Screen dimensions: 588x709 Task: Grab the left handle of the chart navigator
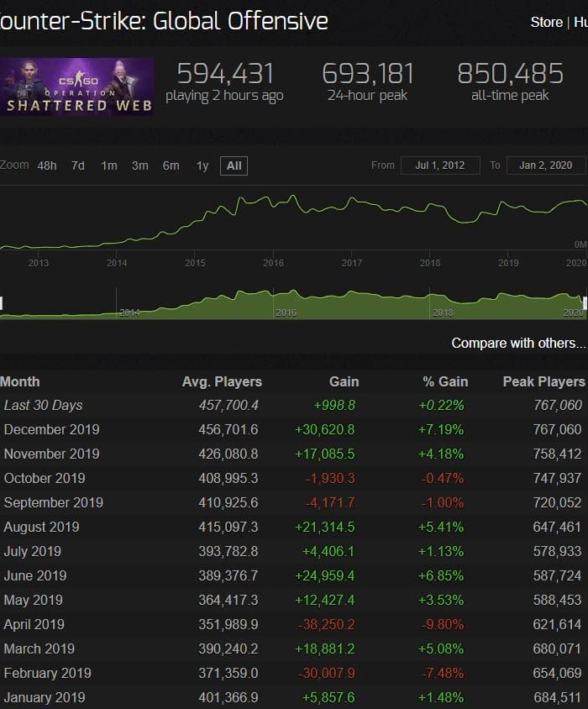pyautogui.click(x=1, y=303)
